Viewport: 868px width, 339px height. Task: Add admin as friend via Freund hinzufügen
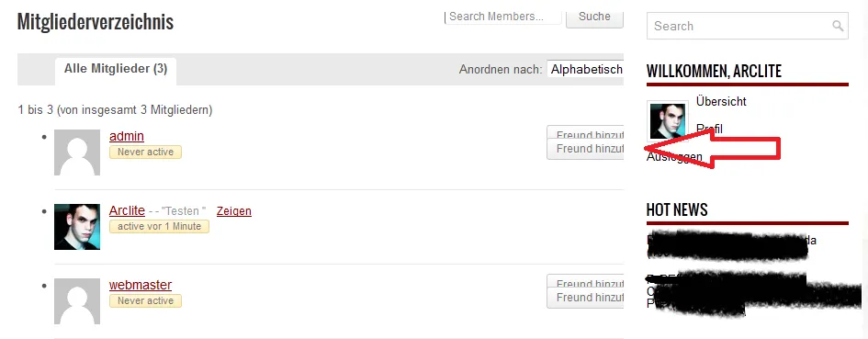click(x=586, y=149)
